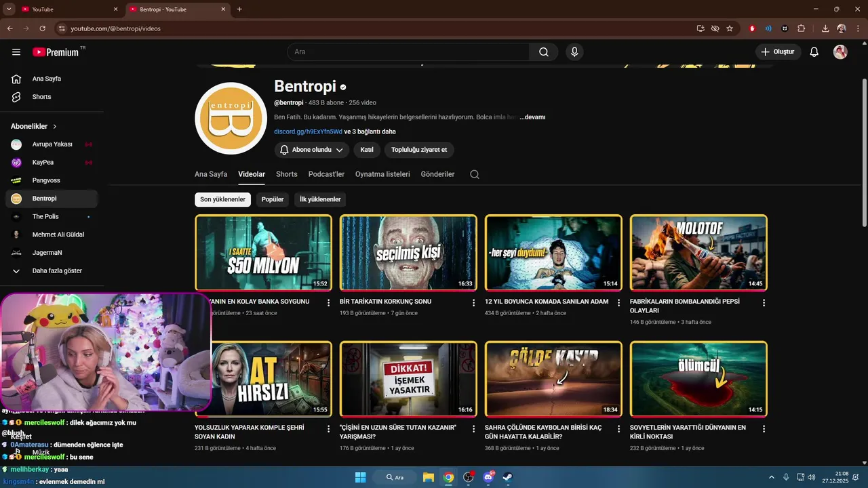Open the Abone olundu subscription dropdown
Screen dimensions: 868x488
coord(312,150)
